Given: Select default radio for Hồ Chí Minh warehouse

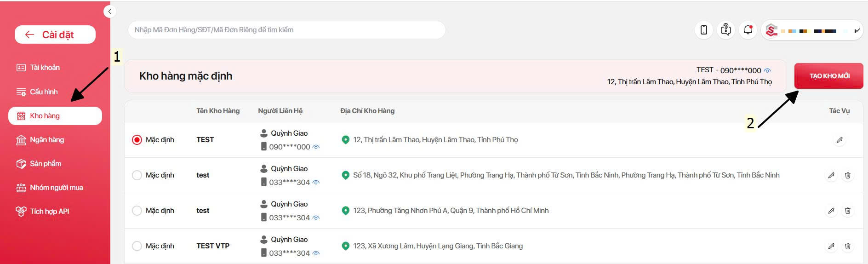Looking at the screenshot, I should coord(137,211).
